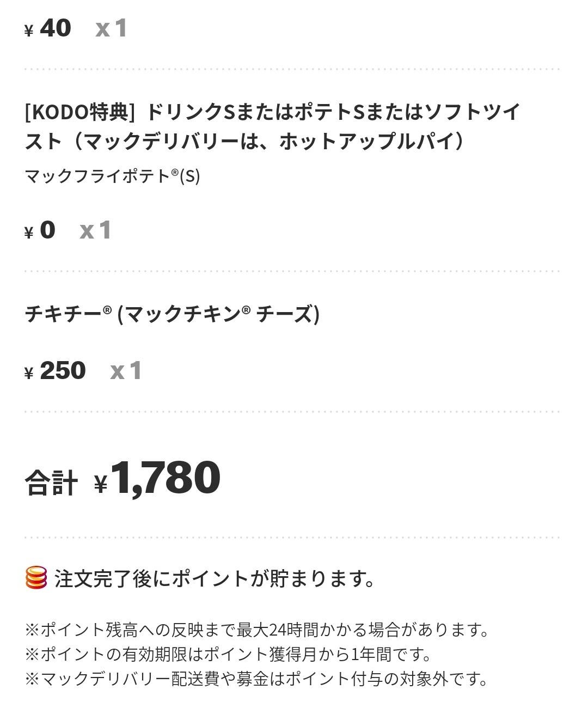Select the マックフライポテト(S) option text
This screenshot has height=714, width=588.
[112, 176]
